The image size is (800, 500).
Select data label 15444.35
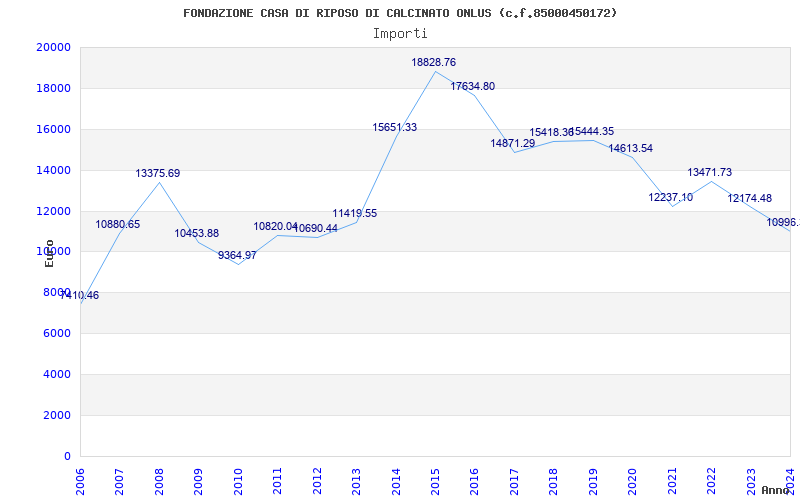pos(593,132)
